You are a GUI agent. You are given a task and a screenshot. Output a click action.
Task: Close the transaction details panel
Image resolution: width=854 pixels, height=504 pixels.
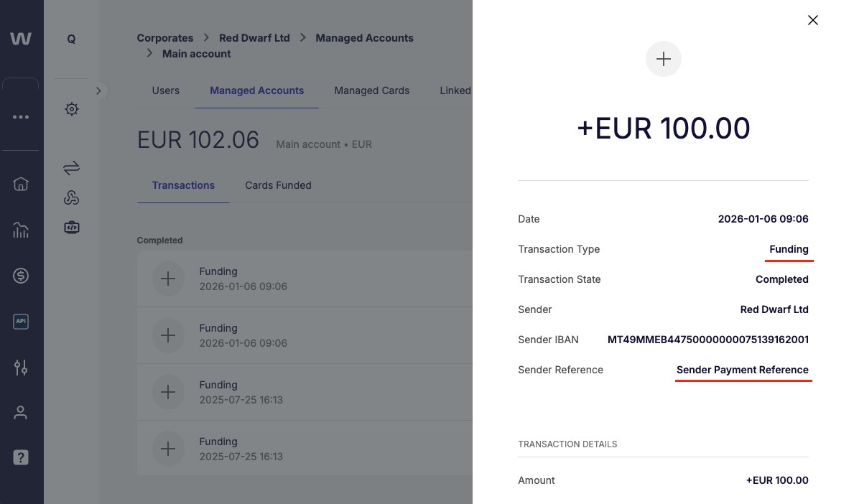(x=812, y=20)
